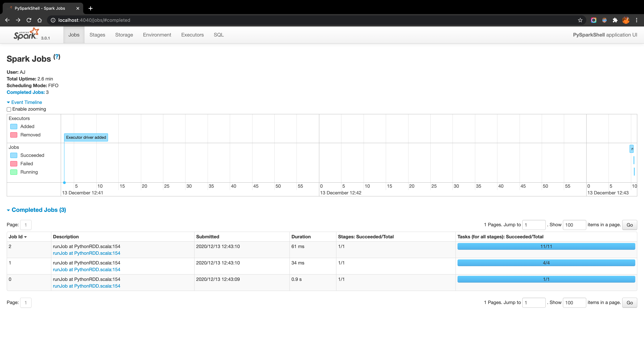Open the circular colorful extension icon
Viewport: 644px width, 362px height.
(x=594, y=20)
